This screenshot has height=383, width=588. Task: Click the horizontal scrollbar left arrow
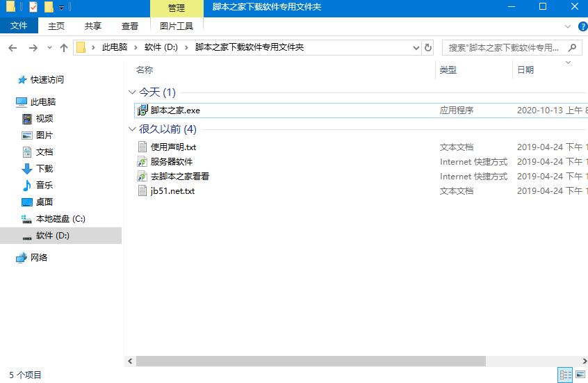point(130,361)
